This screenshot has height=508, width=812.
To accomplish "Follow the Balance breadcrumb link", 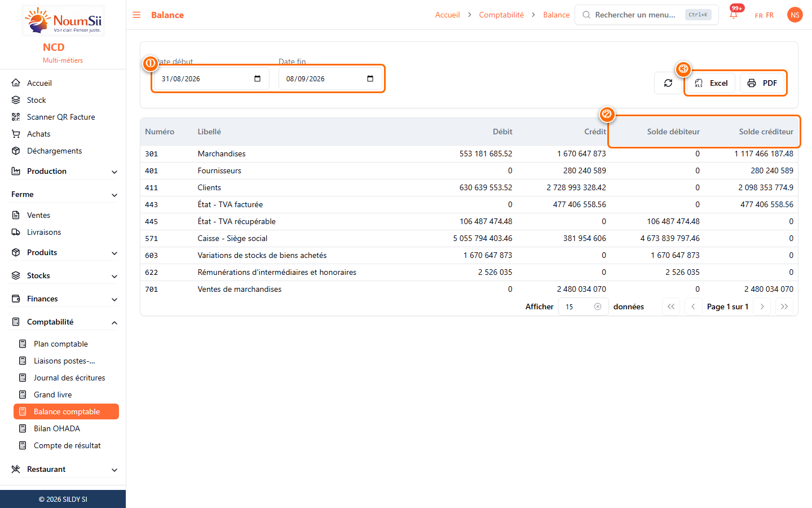I will point(556,15).
